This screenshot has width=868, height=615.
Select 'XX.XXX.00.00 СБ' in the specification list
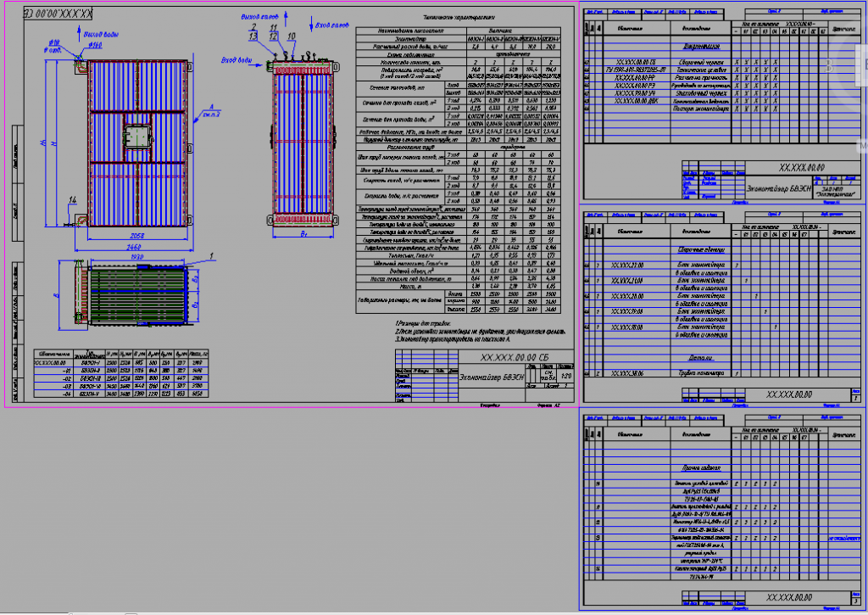[x=636, y=63]
